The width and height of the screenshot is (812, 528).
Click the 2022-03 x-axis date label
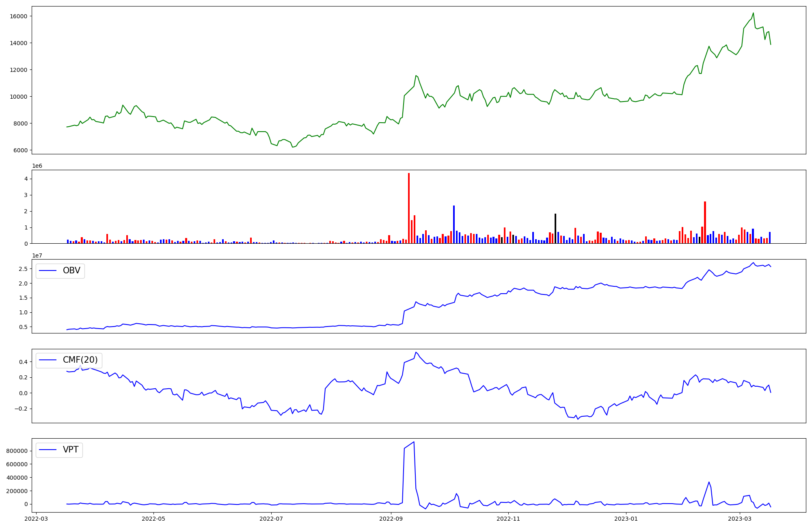point(37,519)
